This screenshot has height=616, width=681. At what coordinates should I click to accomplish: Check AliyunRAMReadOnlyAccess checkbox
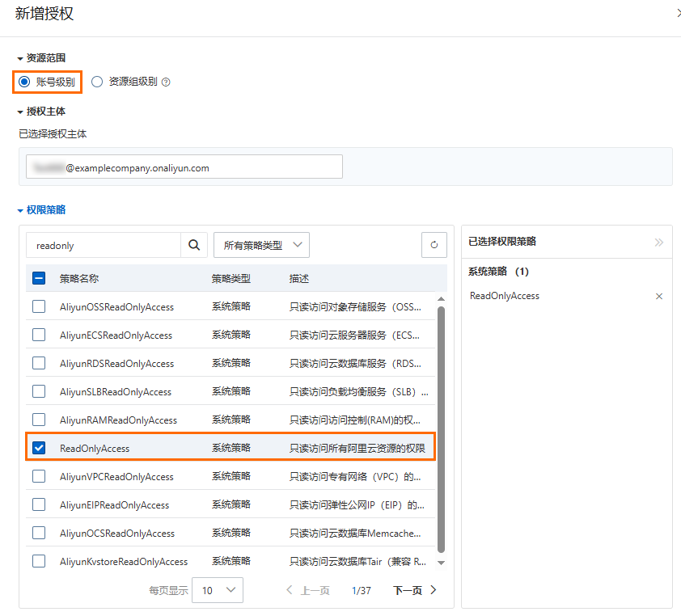coord(39,420)
